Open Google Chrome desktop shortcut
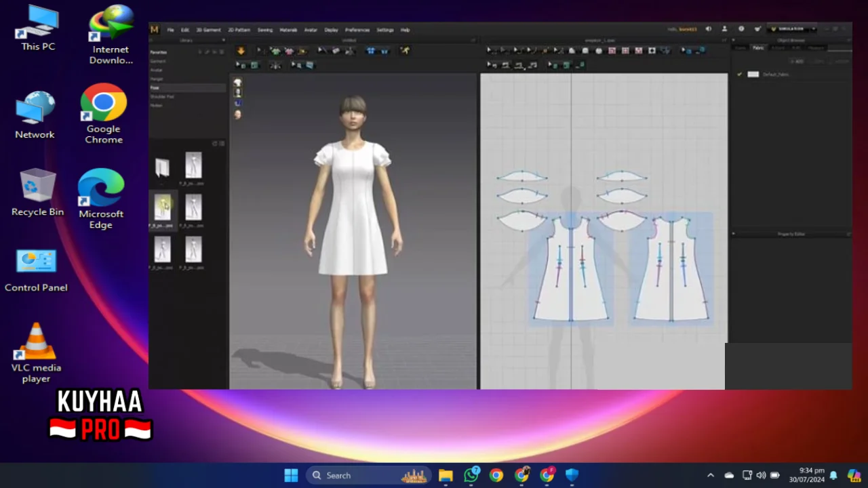The width and height of the screenshot is (868, 488). pos(104,114)
